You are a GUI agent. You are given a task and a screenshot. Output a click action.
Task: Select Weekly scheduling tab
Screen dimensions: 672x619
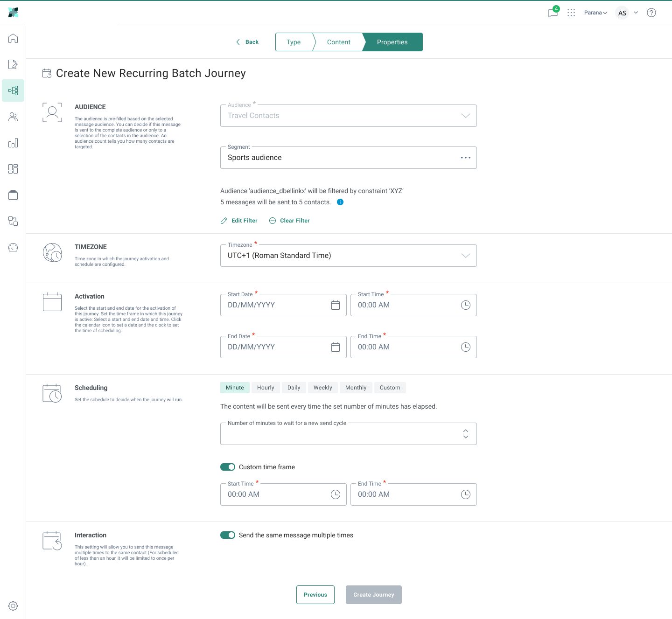click(x=323, y=388)
